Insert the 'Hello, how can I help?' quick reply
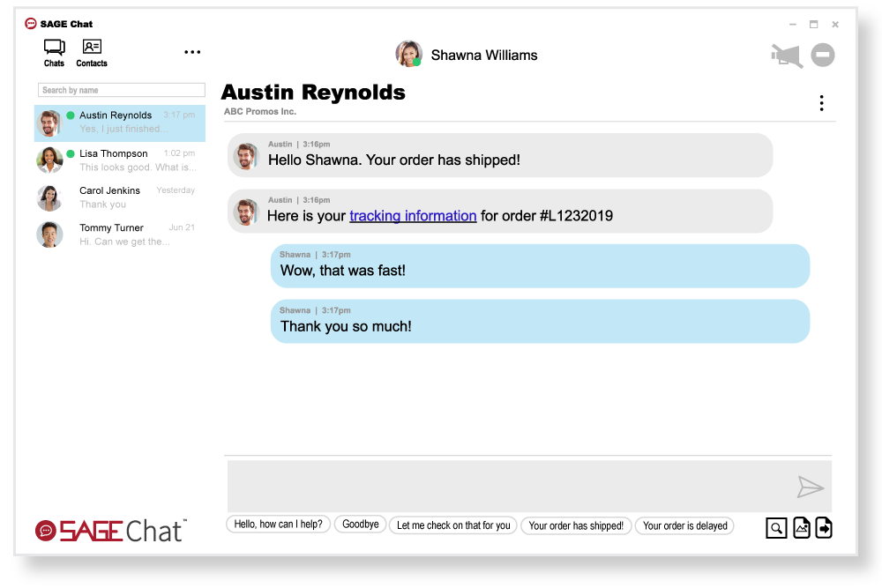This screenshot has height=588, width=882. tap(278, 524)
